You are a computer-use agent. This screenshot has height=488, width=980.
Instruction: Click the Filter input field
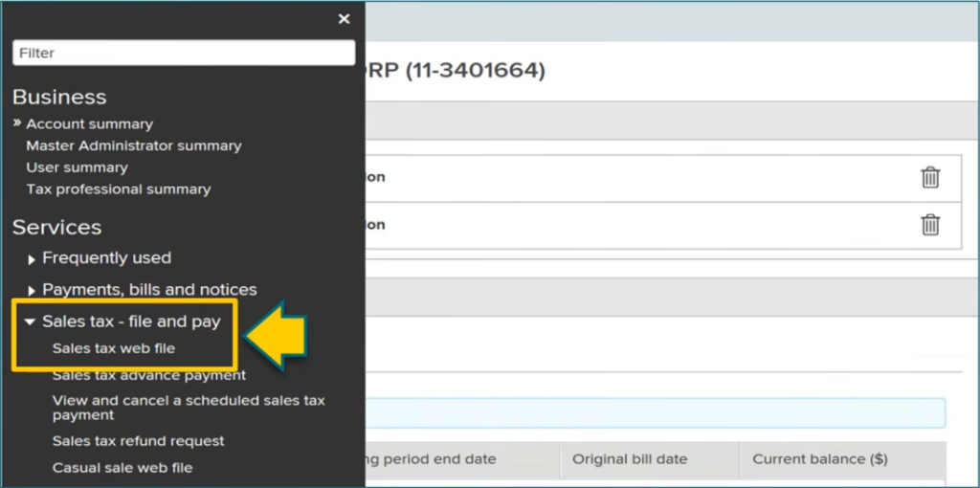tap(184, 54)
